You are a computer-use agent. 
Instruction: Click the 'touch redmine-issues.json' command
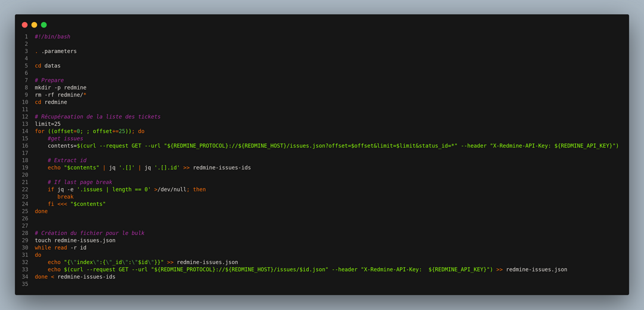pos(75,240)
